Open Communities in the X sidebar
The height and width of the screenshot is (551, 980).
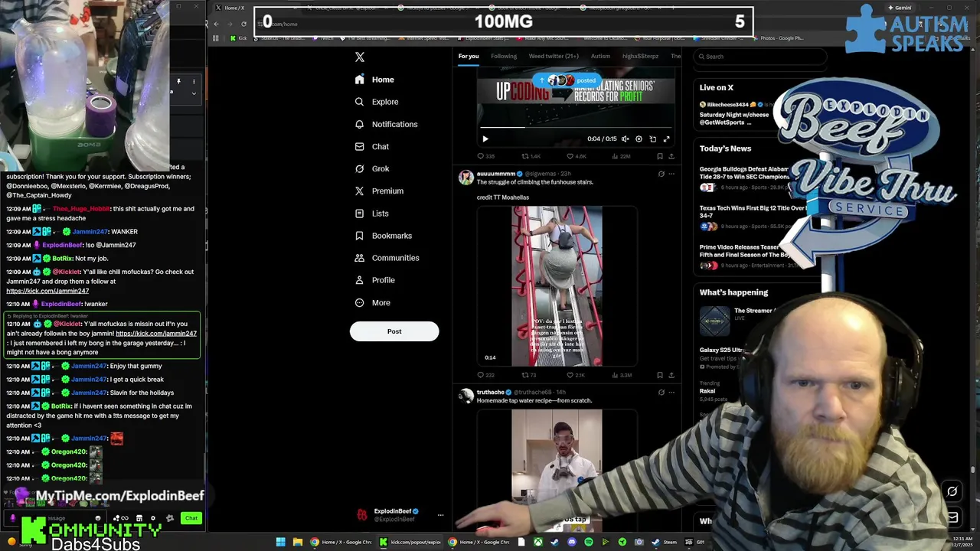(387, 258)
